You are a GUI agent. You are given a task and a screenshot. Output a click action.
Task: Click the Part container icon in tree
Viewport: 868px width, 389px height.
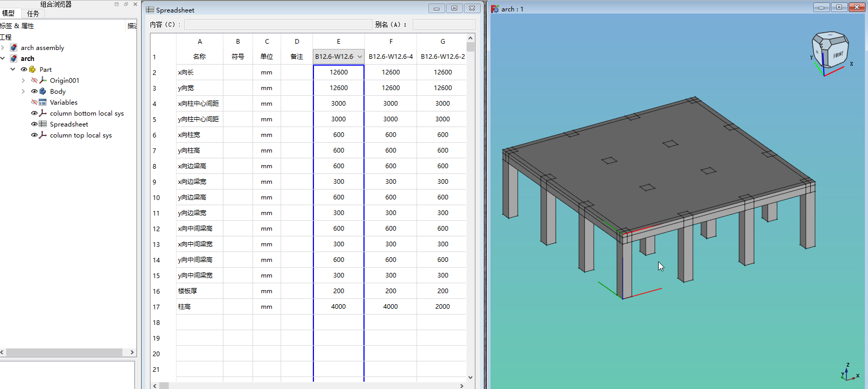(x=32, y=69)
